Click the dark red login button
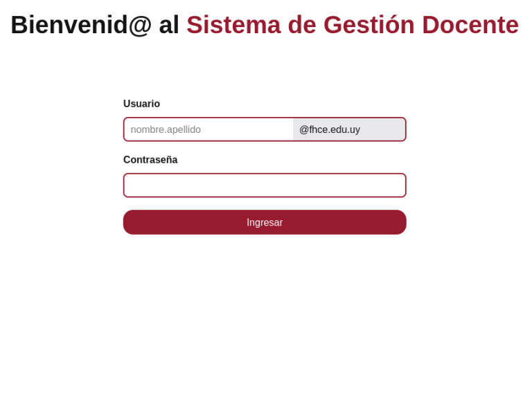Screen dimensions: 532x405 coord(265,222)
